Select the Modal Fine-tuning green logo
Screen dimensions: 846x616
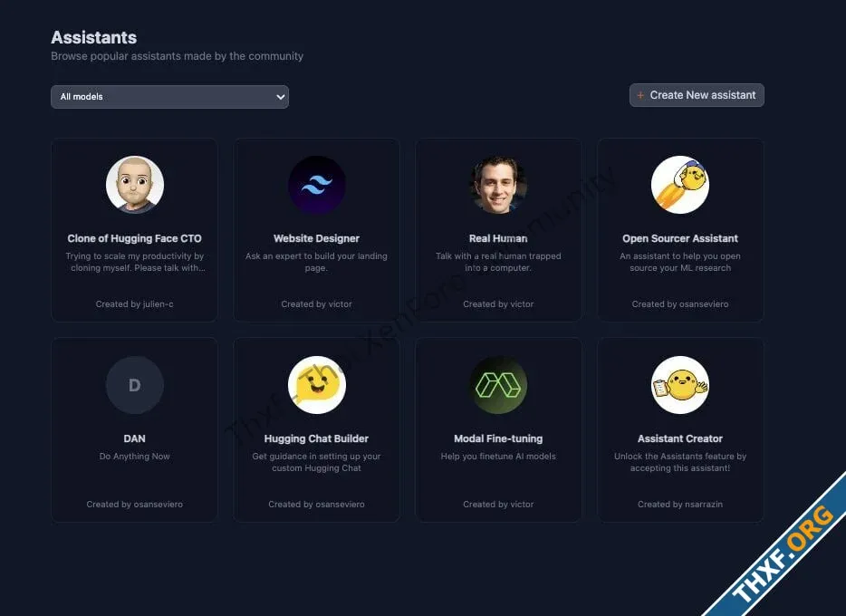(498, 385)
